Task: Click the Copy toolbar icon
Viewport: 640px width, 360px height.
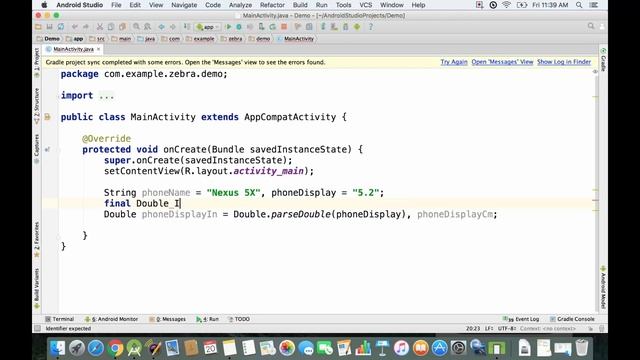Action: tap(111, 27)
